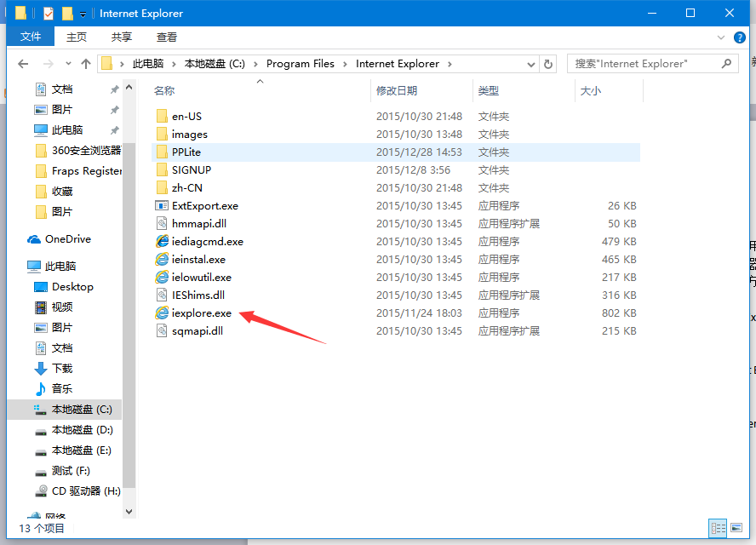This screenshot has width=756, height=545.
Task: Open 文档 pinned in quick access
Action: 62,89
